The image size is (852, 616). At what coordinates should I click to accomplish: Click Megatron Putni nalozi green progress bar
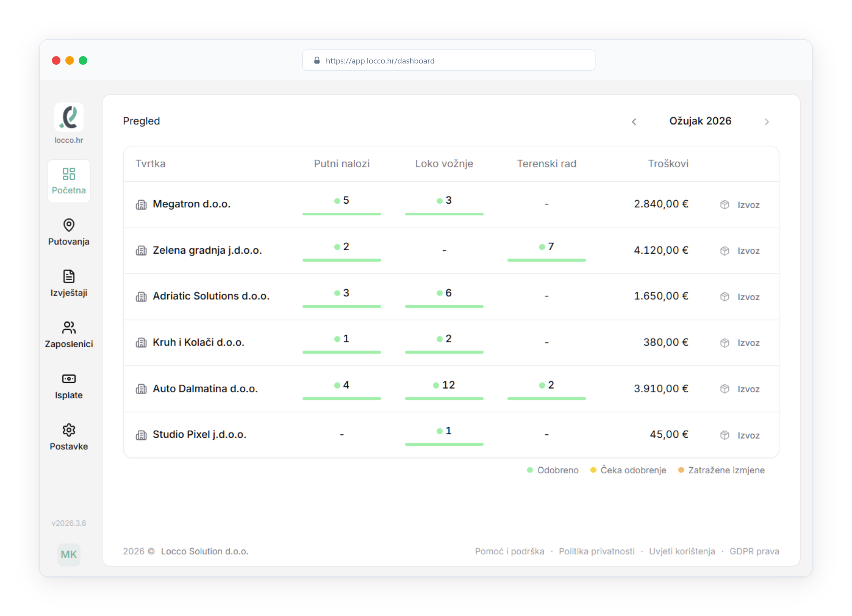coord(341,214)
